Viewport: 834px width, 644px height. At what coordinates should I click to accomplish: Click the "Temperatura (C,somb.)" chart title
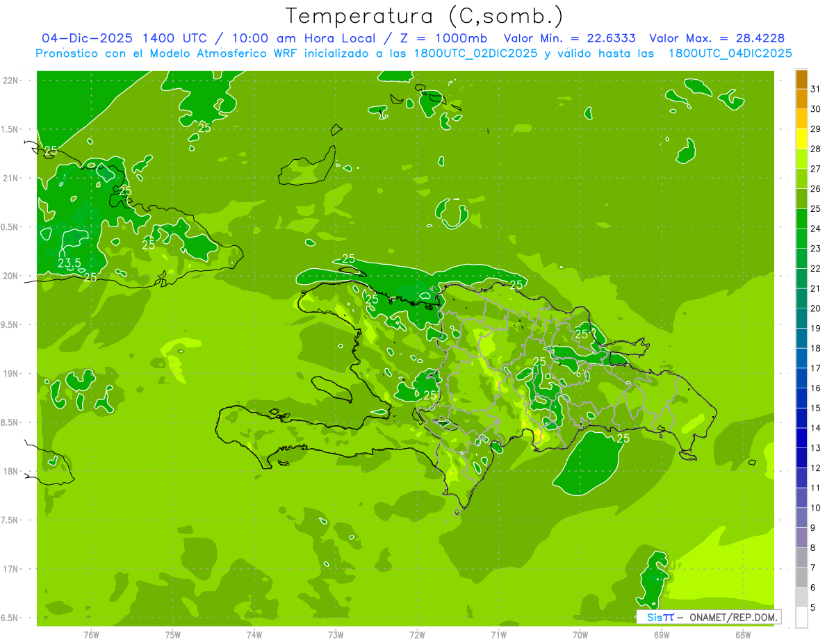click(425, 16)
